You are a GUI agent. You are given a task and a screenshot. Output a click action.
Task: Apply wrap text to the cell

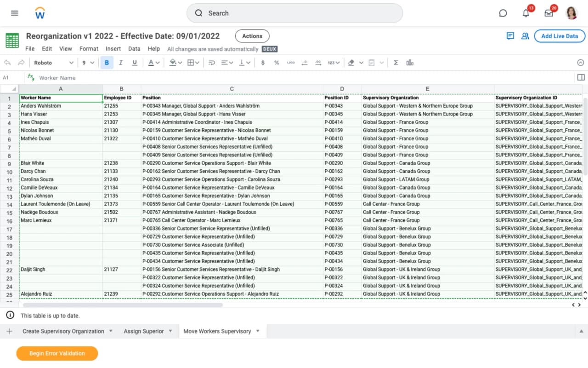point(212,63)
